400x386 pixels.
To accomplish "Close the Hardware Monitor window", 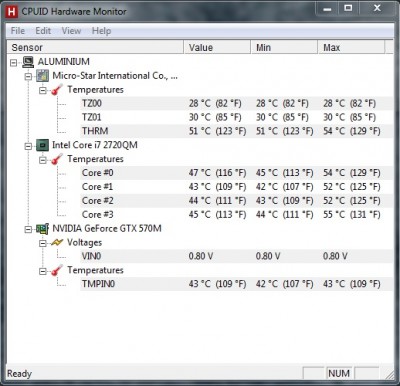I will click(x=377, y=9).
